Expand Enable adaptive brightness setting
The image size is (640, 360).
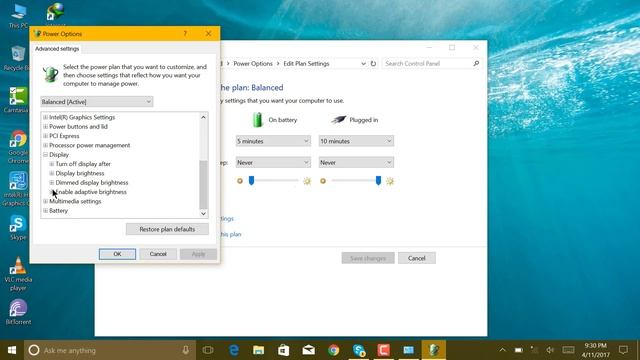[x=52, y=192]
